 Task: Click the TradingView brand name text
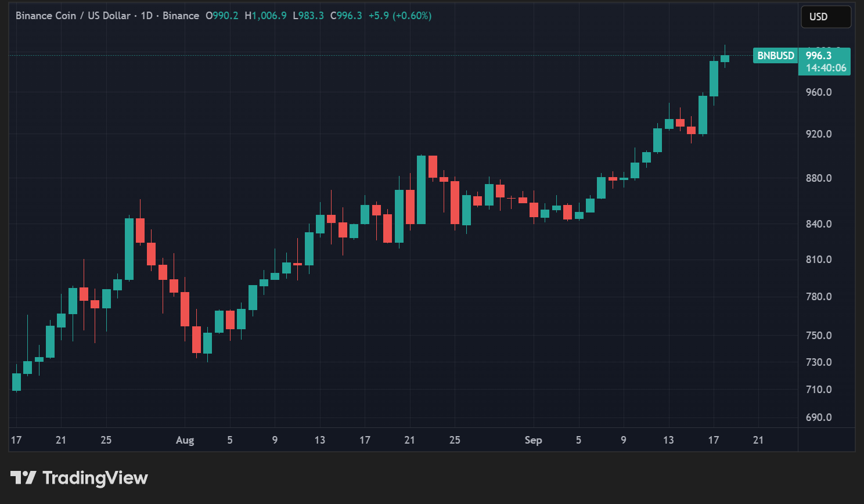(x=95, y=478)
